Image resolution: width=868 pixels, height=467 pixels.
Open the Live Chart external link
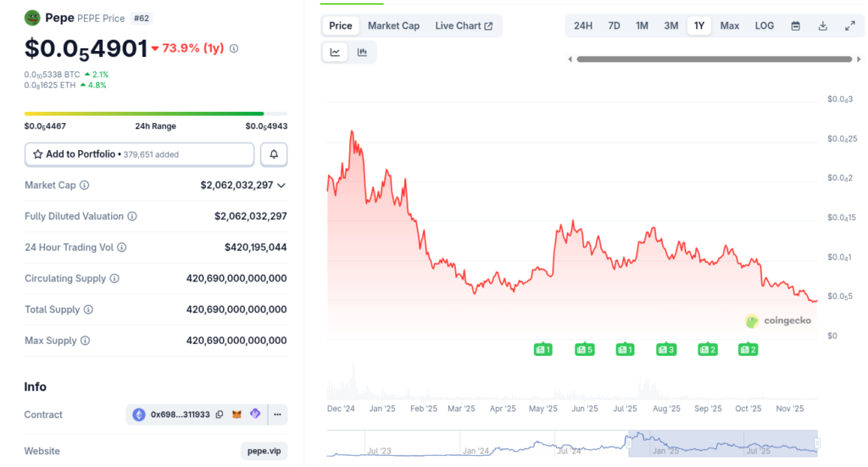point(464,25)
